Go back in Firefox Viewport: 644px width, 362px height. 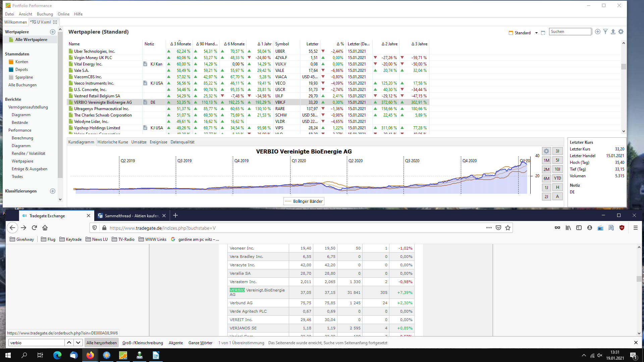(x=12, y=228)
